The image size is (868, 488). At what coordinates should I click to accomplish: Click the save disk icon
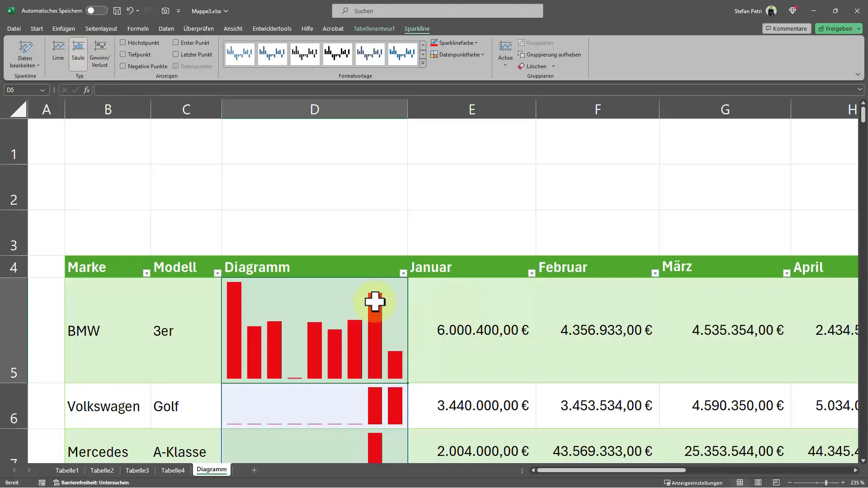(x=117, y=11)
